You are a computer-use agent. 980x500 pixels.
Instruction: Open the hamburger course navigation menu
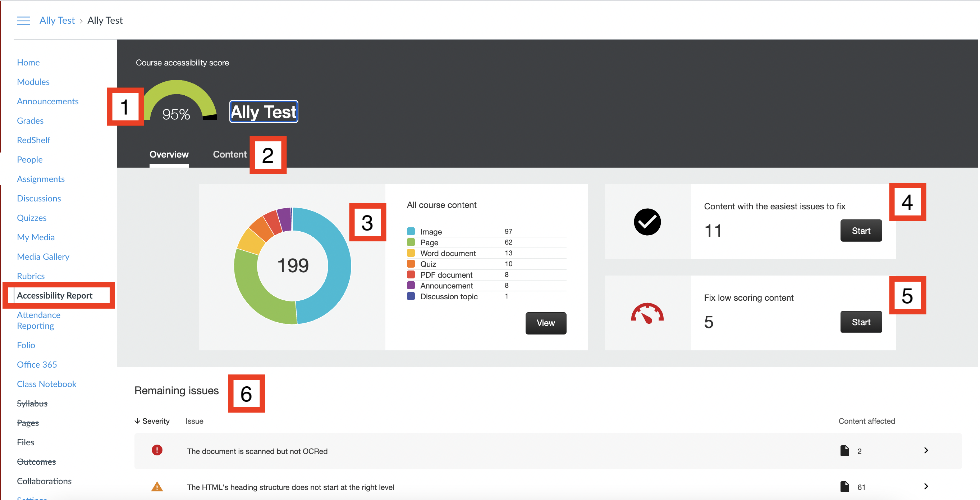coord(23,21)
